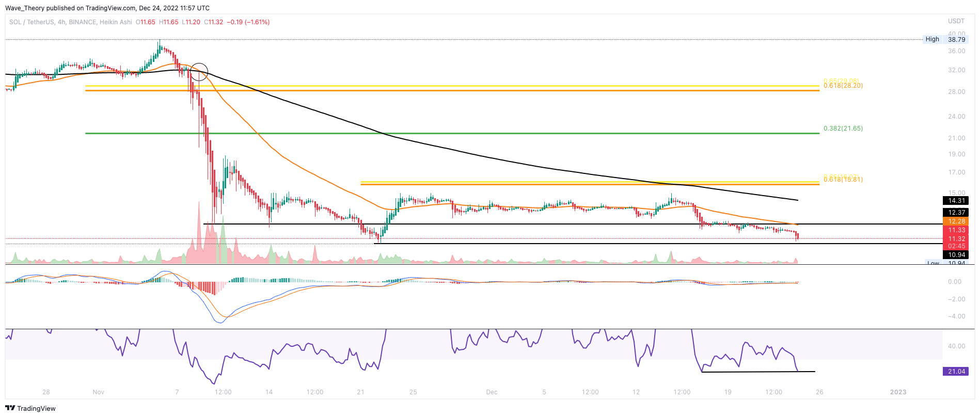Click the 24.00 price axis label

click(x=956, y=117)
